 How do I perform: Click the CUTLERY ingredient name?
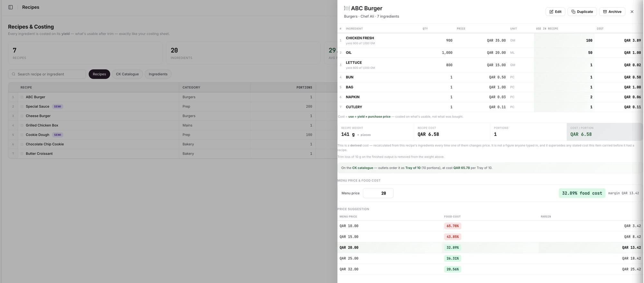(x=354, y=107)
